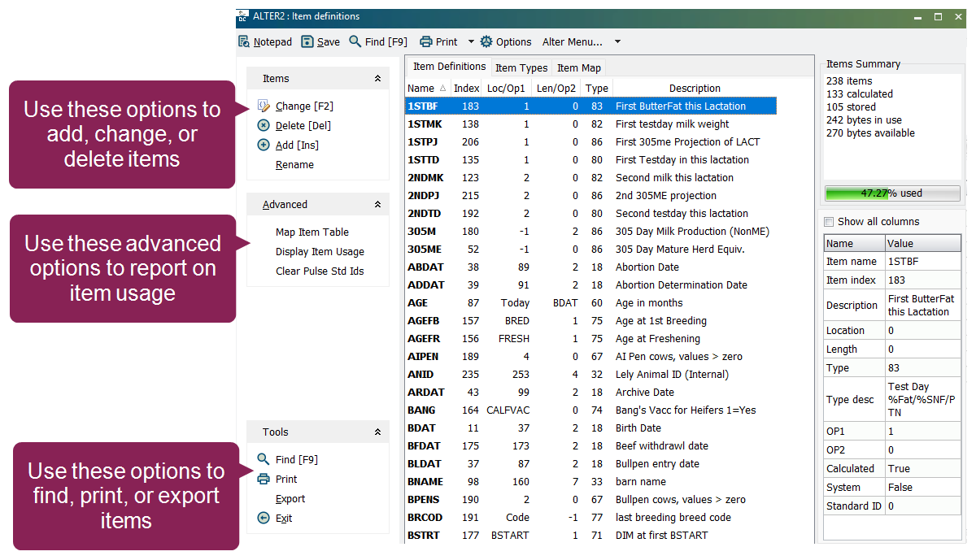Select the 2NDMK item row
Image resolution: width=976 pixels, height=560 pixels.
coord(591,177)
